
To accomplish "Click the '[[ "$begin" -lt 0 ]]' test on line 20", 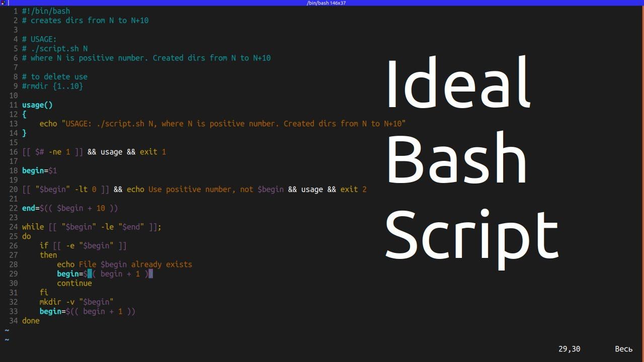I will click(x=65, y=190).
